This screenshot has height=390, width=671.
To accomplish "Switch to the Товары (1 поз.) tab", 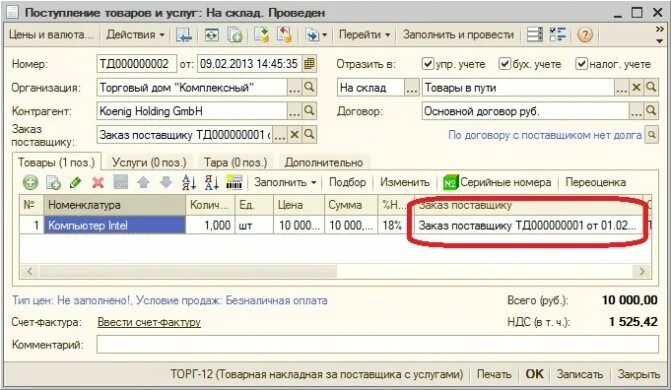I will coord(56,163).
